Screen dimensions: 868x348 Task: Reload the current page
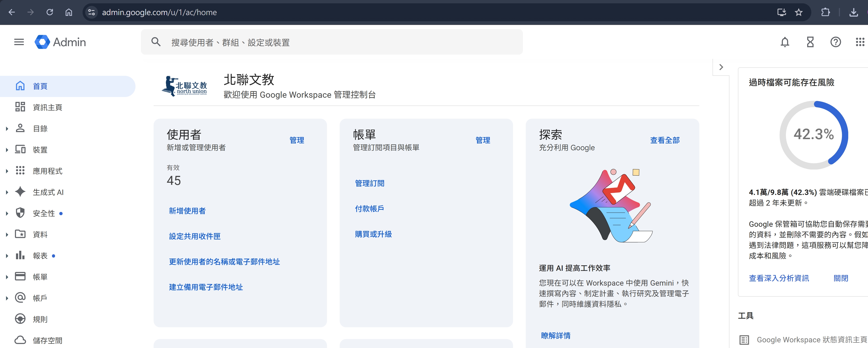(50, 12)
